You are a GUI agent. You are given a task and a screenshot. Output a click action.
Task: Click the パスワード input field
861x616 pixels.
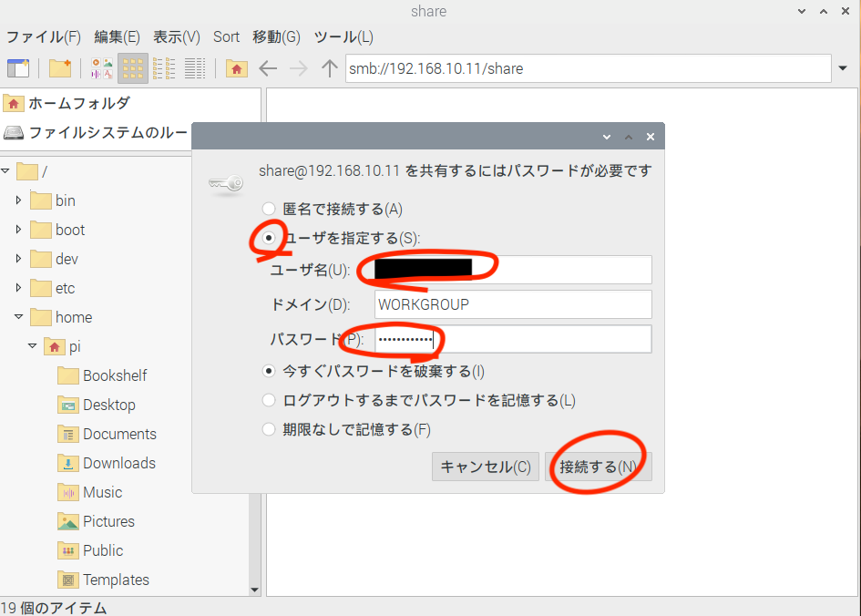tap(513, 339)
